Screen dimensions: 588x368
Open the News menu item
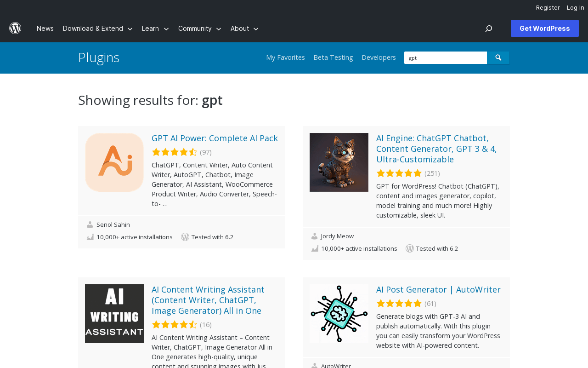pyautogui.click(x=45, y=29)
